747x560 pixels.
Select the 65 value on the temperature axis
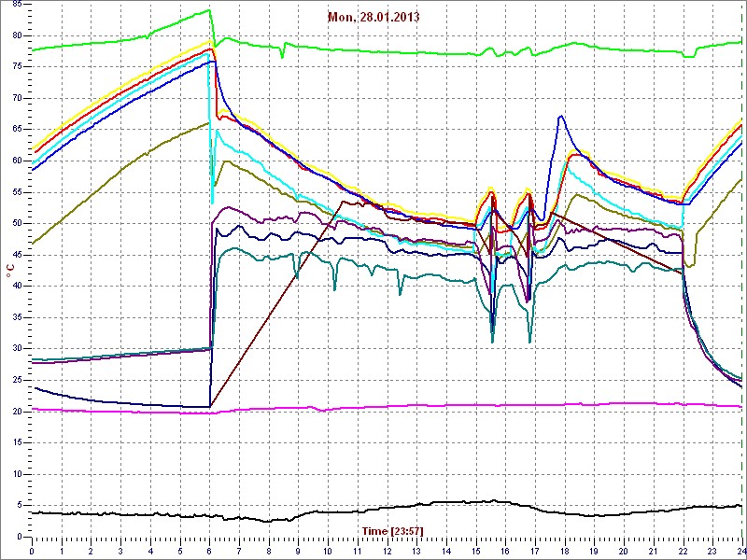[x=16, y=130]
